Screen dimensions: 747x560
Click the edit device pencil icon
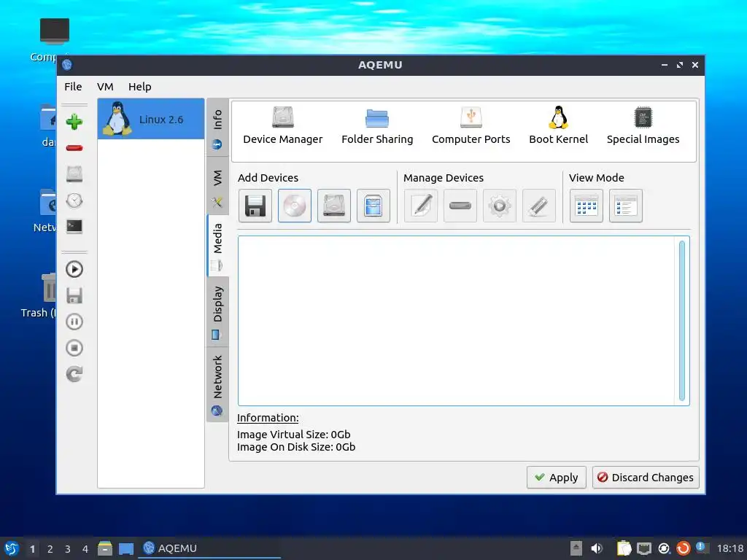[421, 206]
